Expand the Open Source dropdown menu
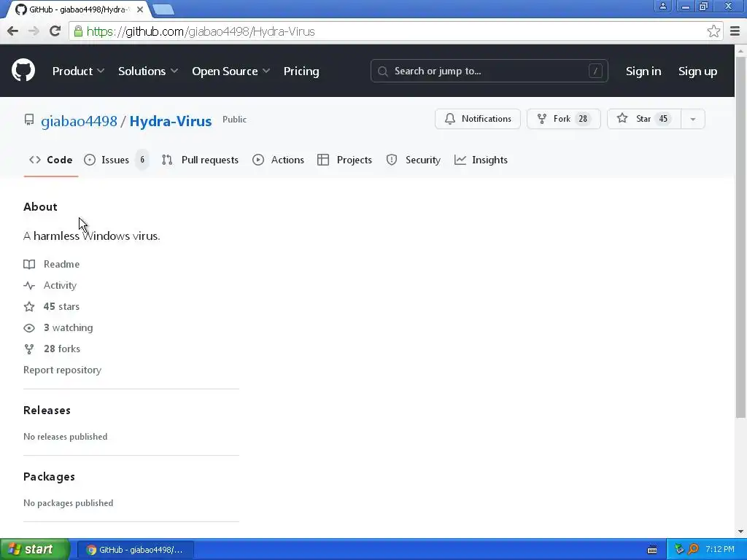 [x=231, y=71]
